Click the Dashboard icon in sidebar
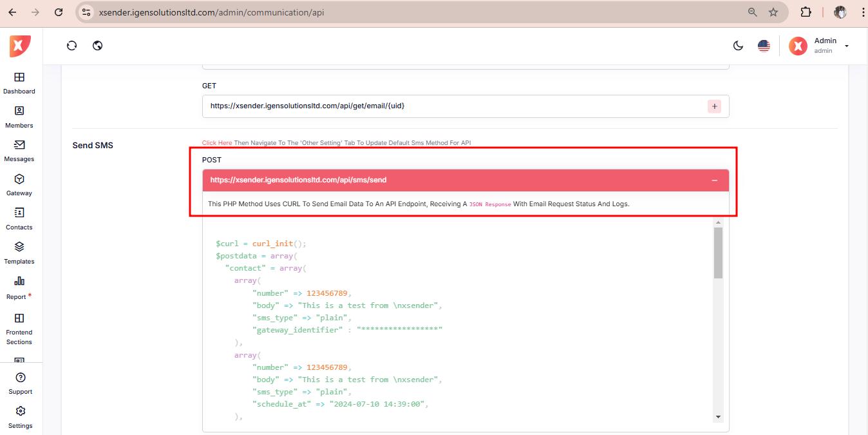This screenshot has height=435, width=868. [19, 77]
